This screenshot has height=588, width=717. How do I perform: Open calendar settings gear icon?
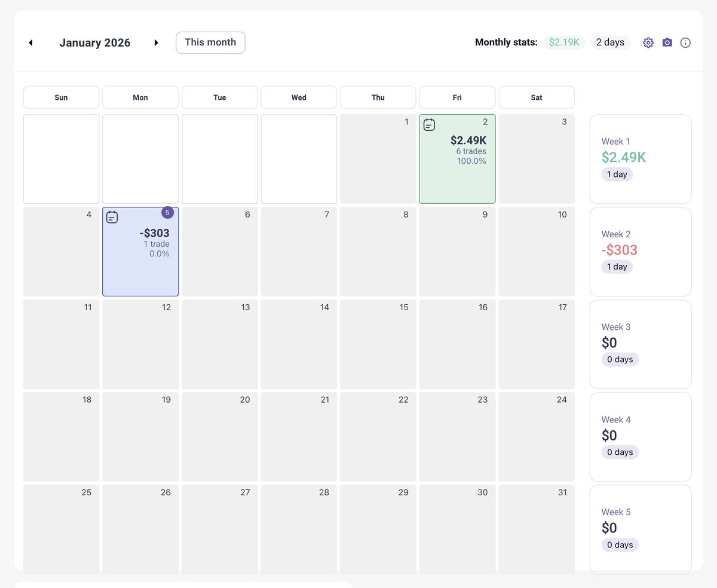pos(648,42)
